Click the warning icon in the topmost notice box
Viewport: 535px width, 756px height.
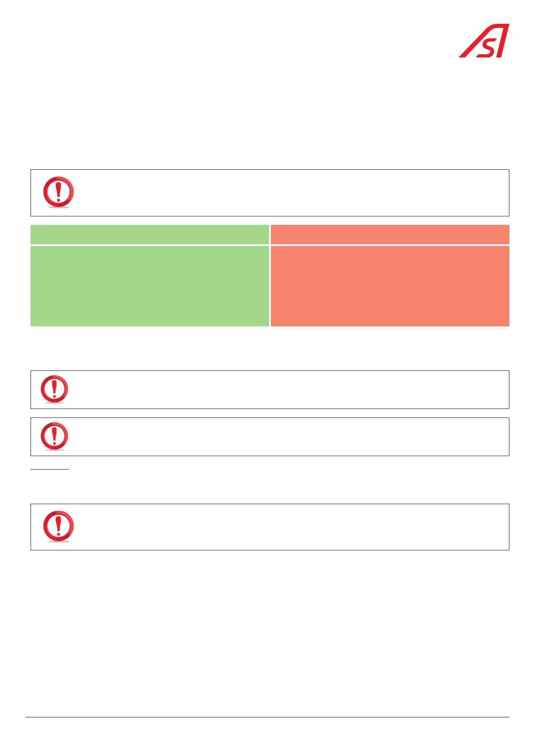click(58, 192)
